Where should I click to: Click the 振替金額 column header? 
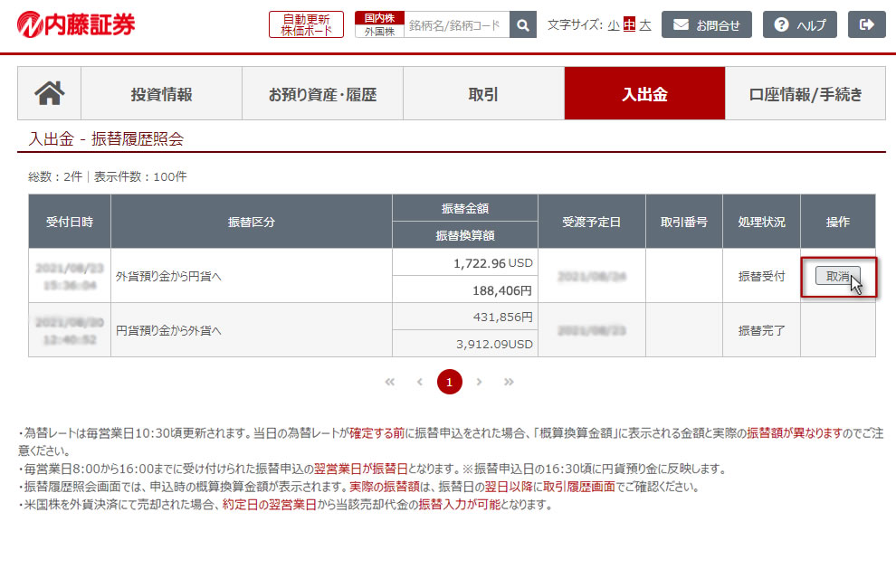[465, 208]
